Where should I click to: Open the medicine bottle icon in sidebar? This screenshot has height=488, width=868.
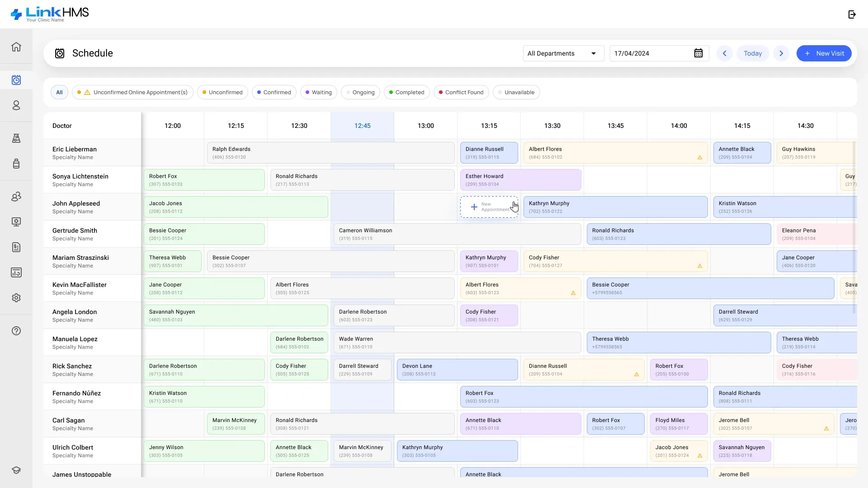tap(16, 164)
